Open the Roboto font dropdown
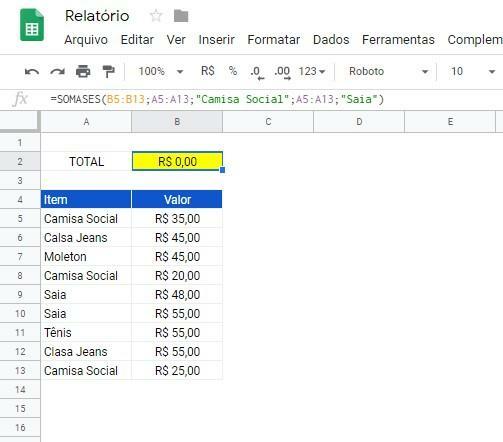The image size is (503, 442). point(388,71)
